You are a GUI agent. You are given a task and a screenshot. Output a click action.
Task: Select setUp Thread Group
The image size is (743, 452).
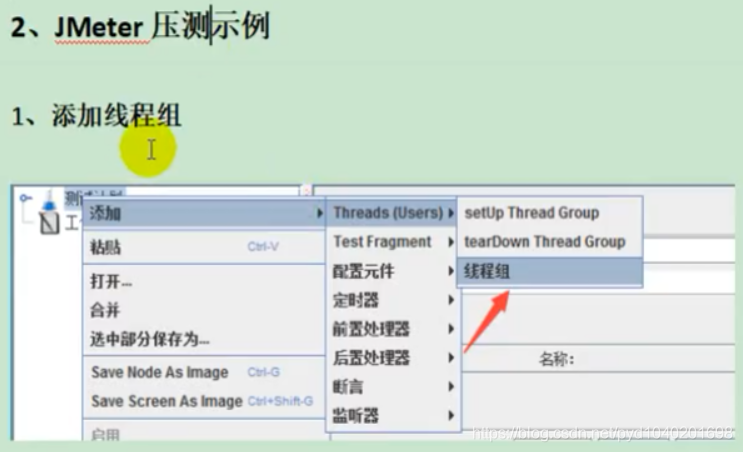(x=550, y=213)
